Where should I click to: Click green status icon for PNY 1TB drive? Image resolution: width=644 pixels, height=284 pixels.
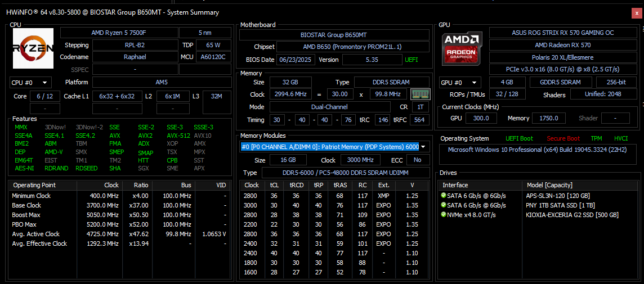point(443,205)
